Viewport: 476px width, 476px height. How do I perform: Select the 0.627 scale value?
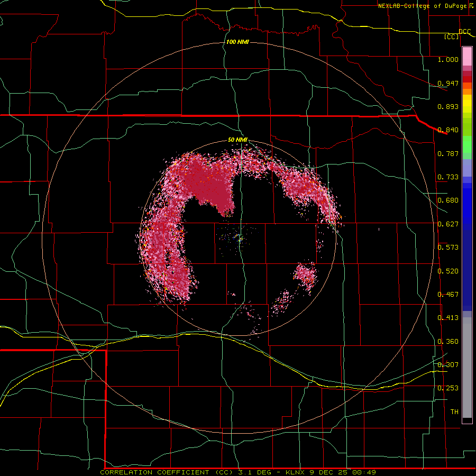point(448,224)
